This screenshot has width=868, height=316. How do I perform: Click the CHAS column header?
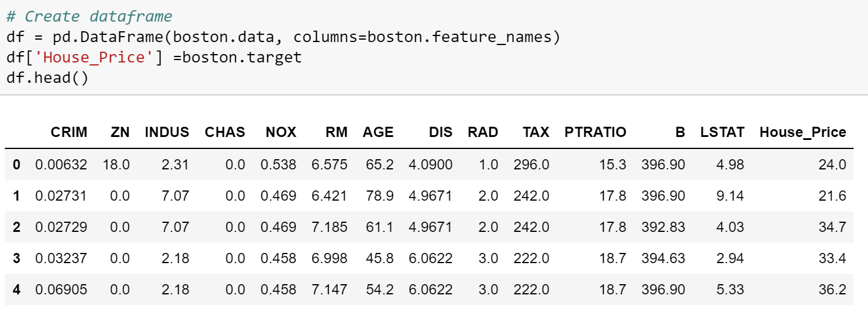[x=225, y=132]
